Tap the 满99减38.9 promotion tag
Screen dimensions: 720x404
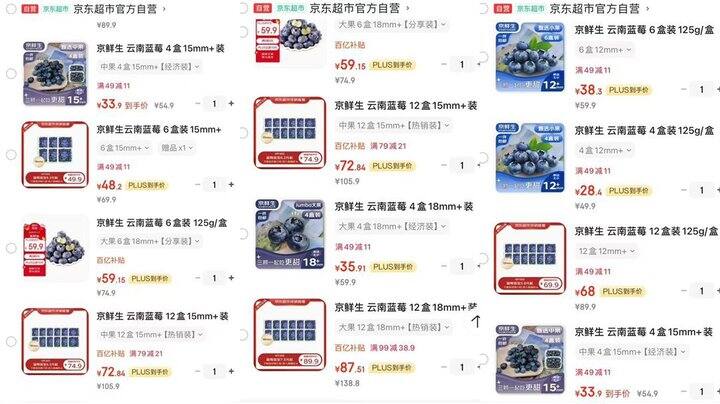[x=393, y=348]
